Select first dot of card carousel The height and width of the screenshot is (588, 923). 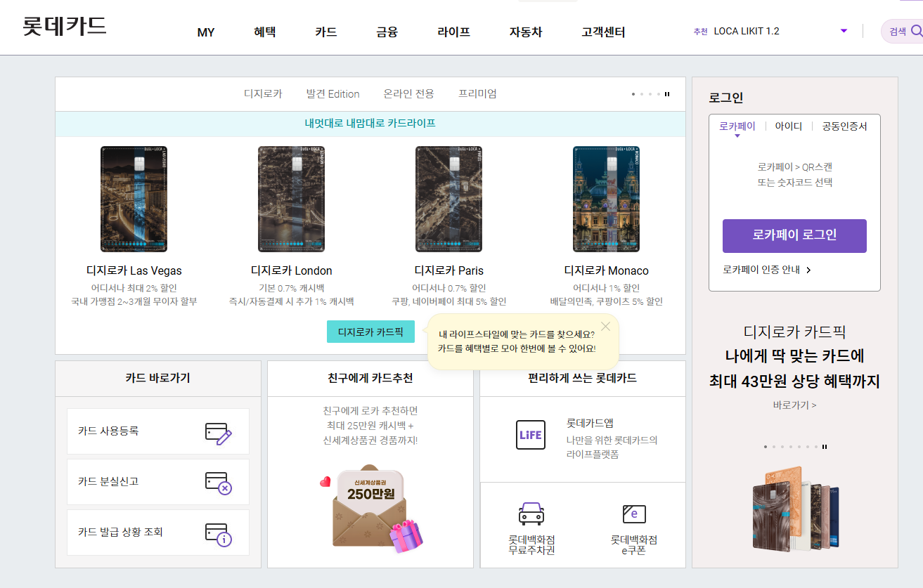633,94
